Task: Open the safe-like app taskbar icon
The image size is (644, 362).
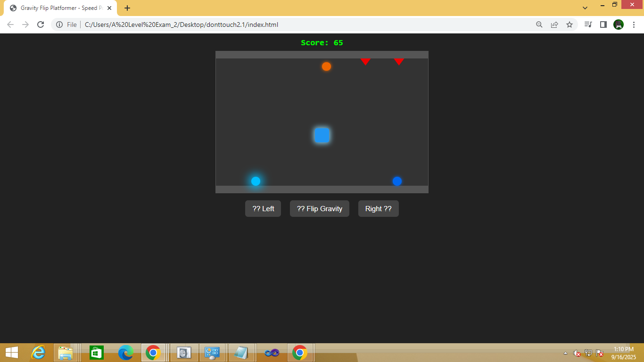Action: (184, 352)
